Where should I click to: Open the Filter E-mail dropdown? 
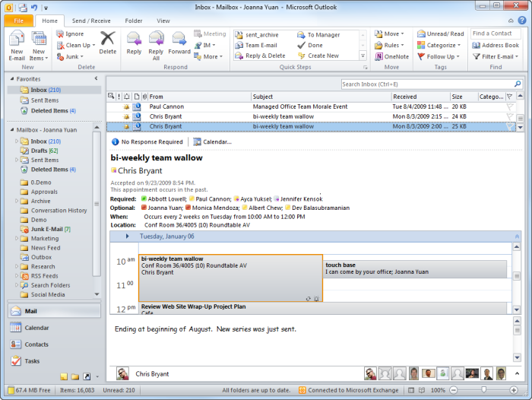[496, 56]
